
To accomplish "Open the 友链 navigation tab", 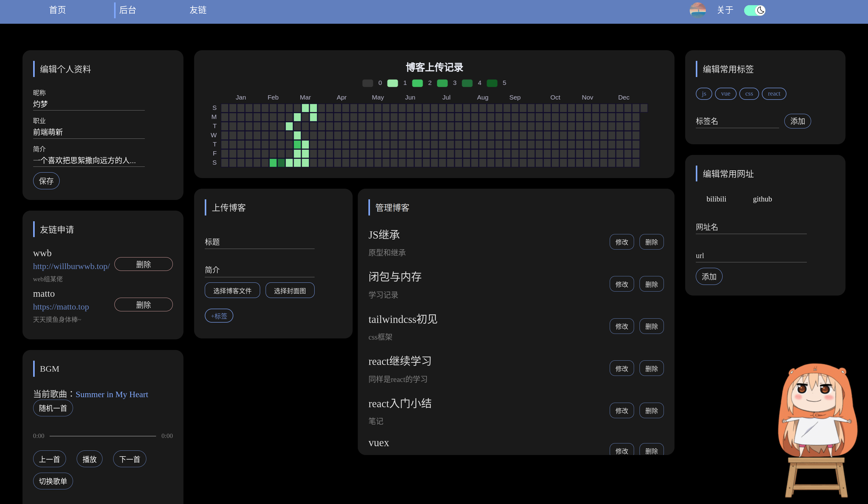I will pyautogui.click(x=198, y=10).
